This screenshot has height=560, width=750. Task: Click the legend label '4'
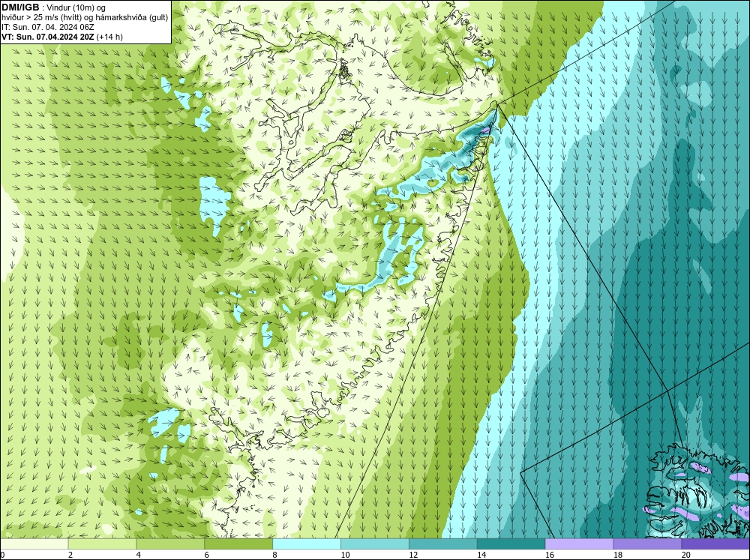(139, 555)
